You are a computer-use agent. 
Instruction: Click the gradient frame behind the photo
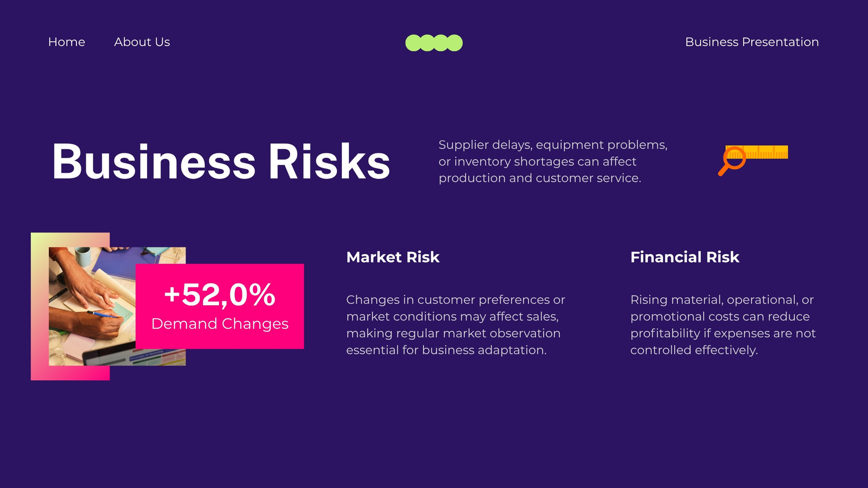[40, 306]
